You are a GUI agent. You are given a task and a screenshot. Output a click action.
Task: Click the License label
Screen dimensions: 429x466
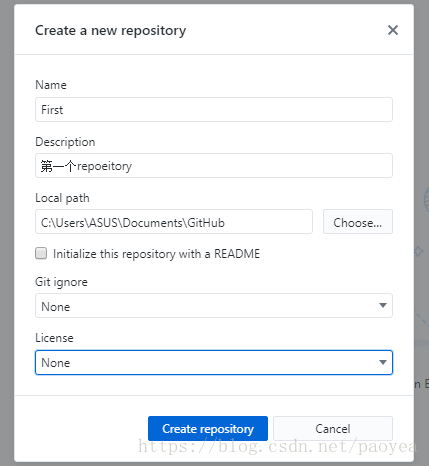[54, 338]
